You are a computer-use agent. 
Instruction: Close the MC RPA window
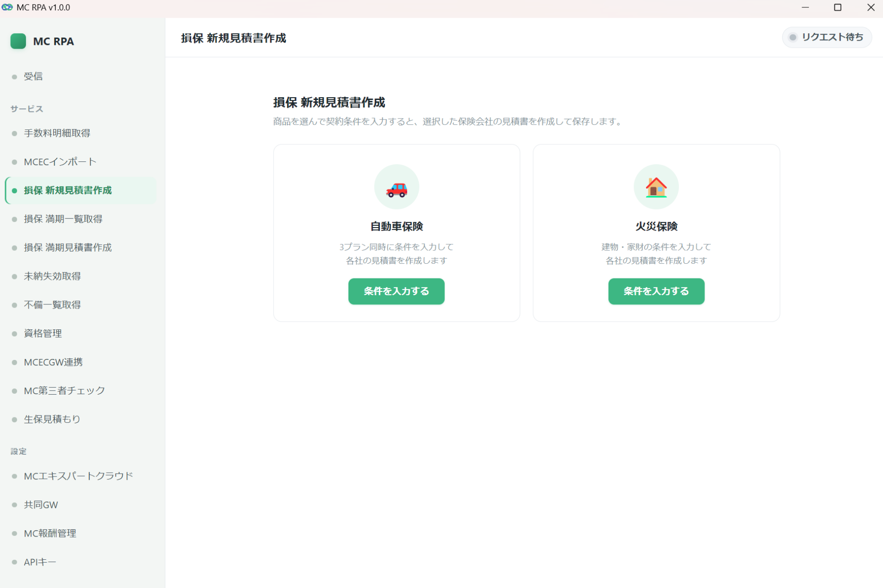coord(871,8)
